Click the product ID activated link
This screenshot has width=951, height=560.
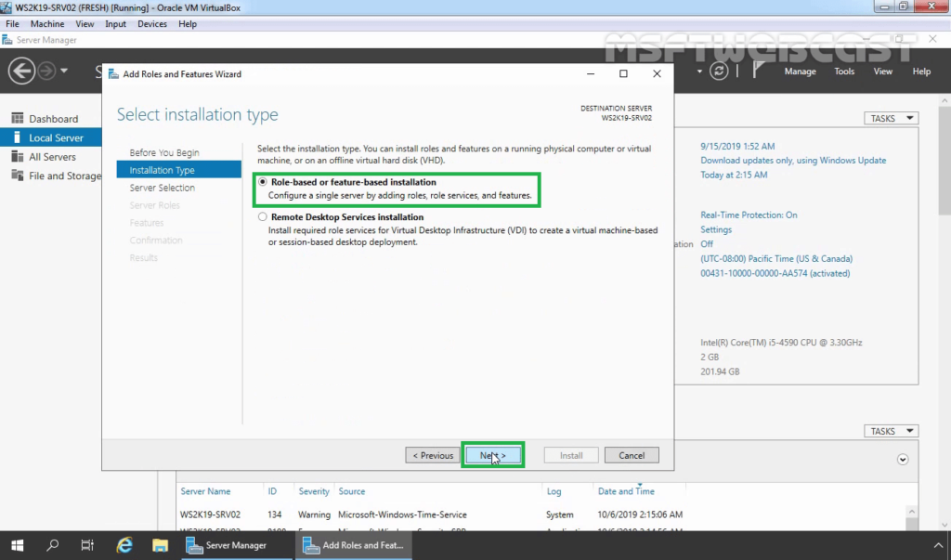click(775, 273)
